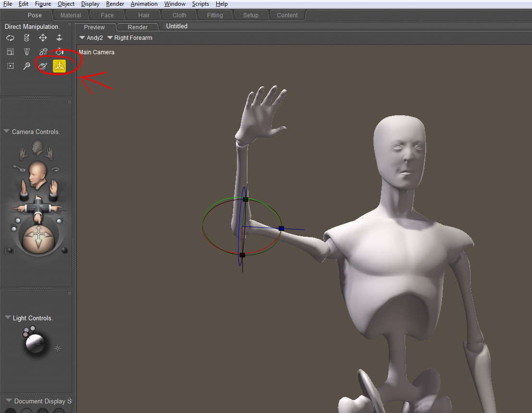This screenshot has width=532, height=413.
Task: Switch to the Material room tab
Action: (71, 15)
